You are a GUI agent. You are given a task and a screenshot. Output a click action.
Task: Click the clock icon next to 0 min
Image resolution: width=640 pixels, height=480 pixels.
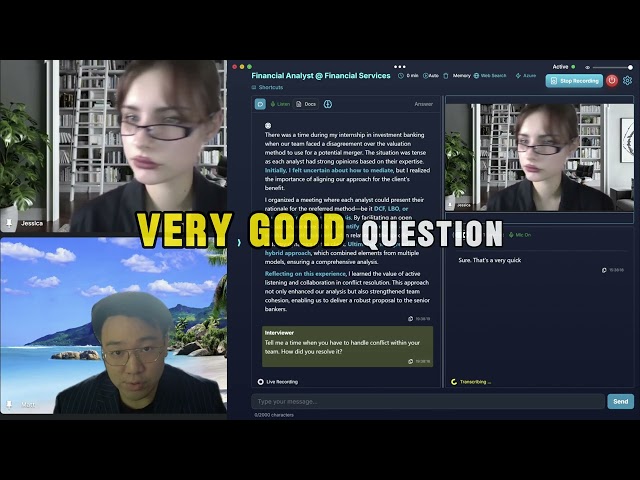(401, 76)
